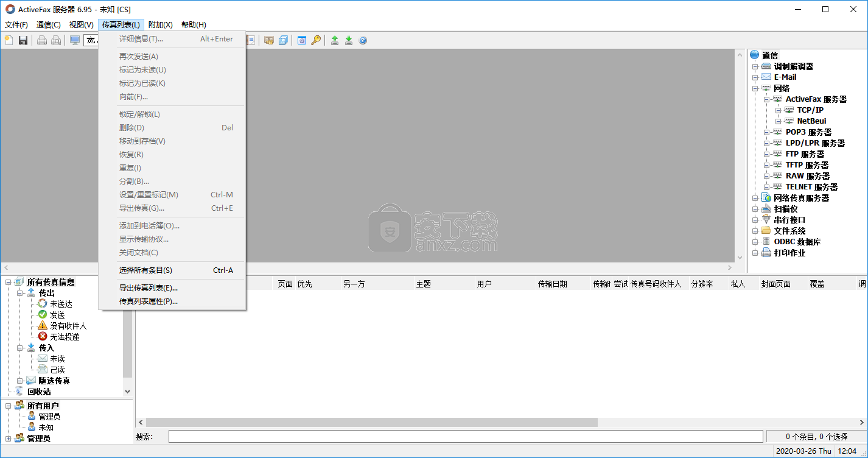Click the preview pane right scroll arrow

pyautogui.click(x=730, y=268)
